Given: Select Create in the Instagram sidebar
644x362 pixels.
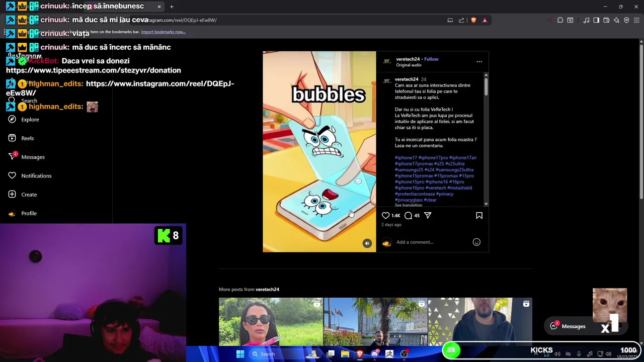Looking at the screenshot, I should tap(29, 195).
